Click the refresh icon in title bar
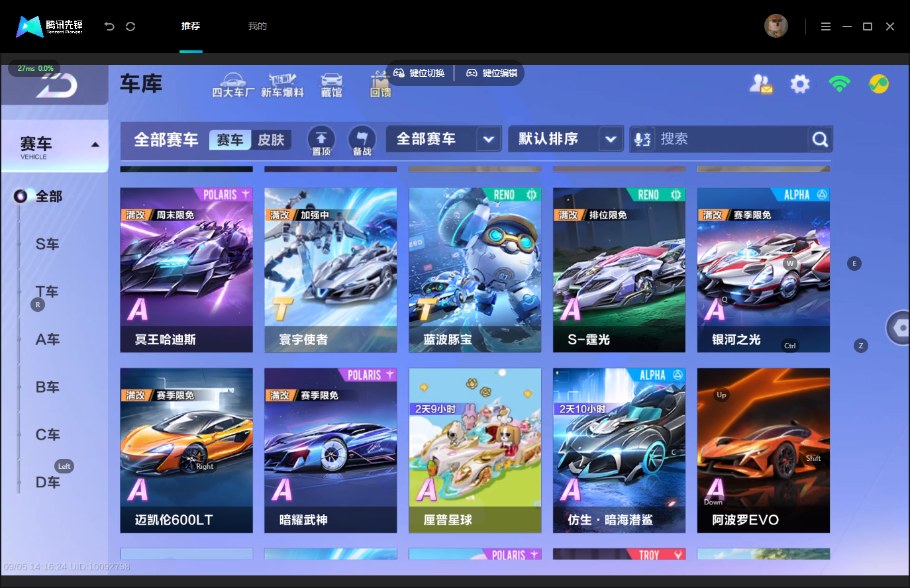 pos(130,26)
